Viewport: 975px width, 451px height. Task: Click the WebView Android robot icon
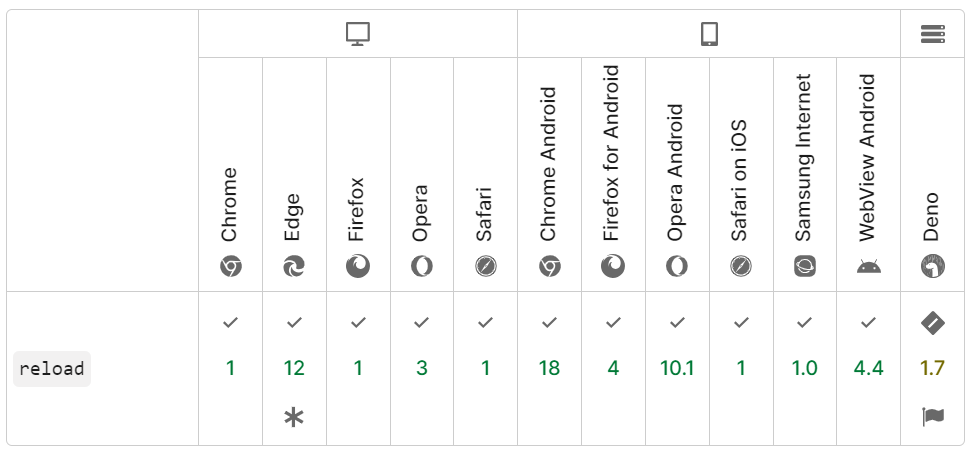tap(869, 267)
